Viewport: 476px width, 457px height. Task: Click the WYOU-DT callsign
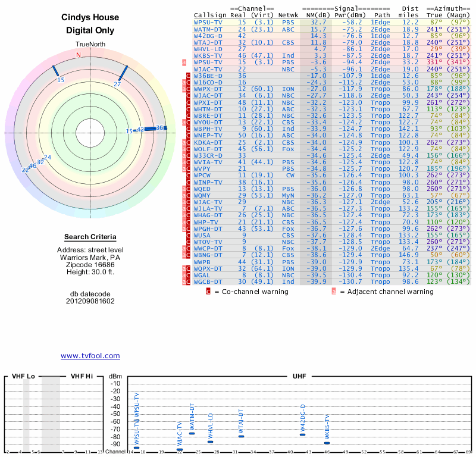click(208, 122)
